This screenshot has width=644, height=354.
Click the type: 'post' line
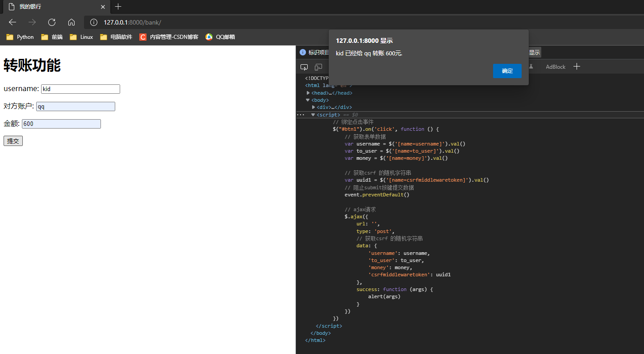[x=376, y=231]
